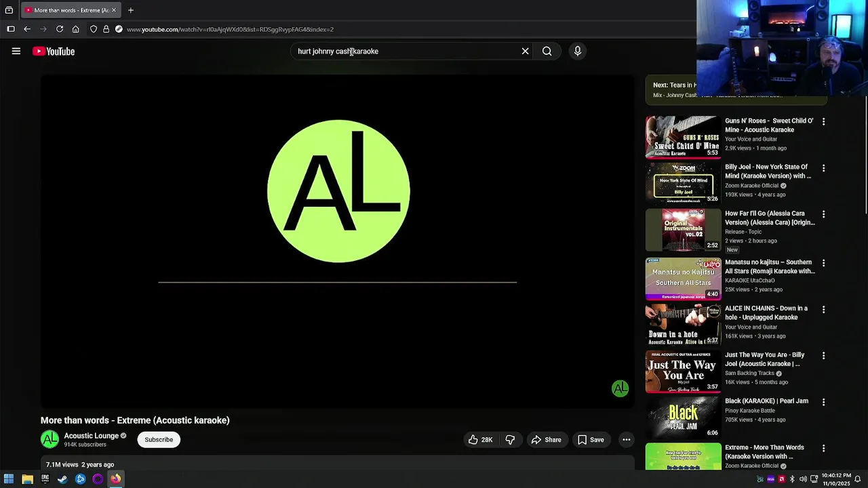This screenshot has height=488, width=868.
Task: Open Windows Start menu
Action: coord(9,479)
